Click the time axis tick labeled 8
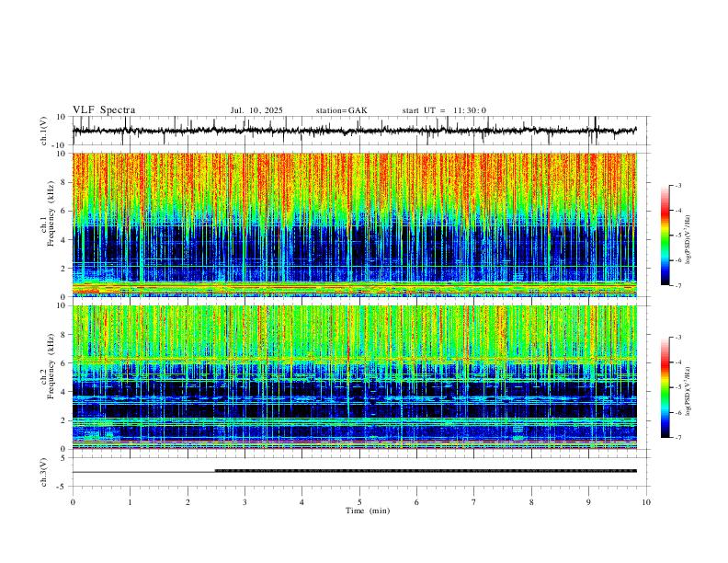The width and height of the screenshot is (728, 563). [531, 502]
